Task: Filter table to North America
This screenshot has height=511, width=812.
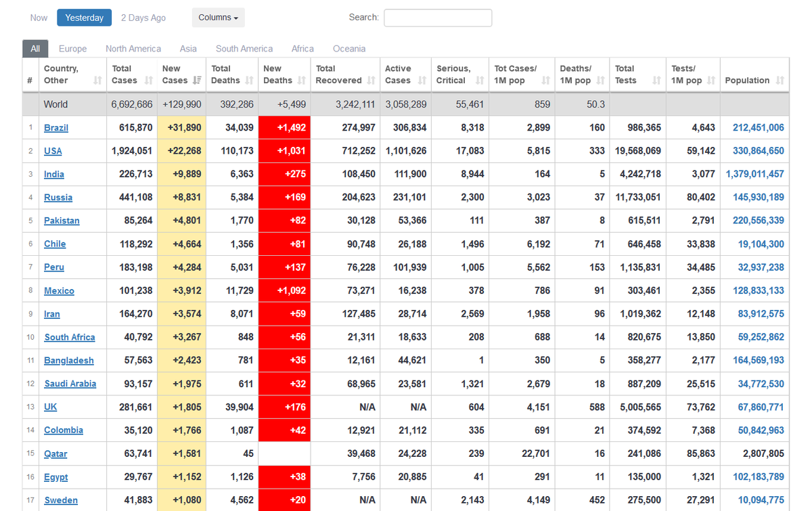Action: 133,49
